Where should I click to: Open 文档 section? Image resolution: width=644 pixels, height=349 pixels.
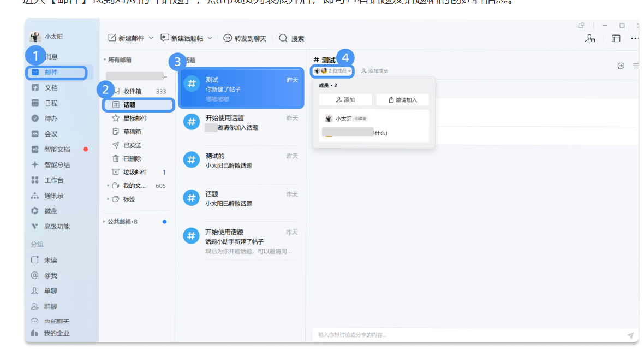pos(51,87)
